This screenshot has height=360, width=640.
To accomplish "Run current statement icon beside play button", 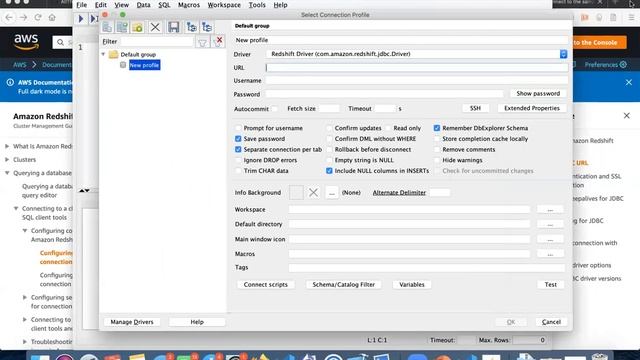I will (x=93, y=18).
